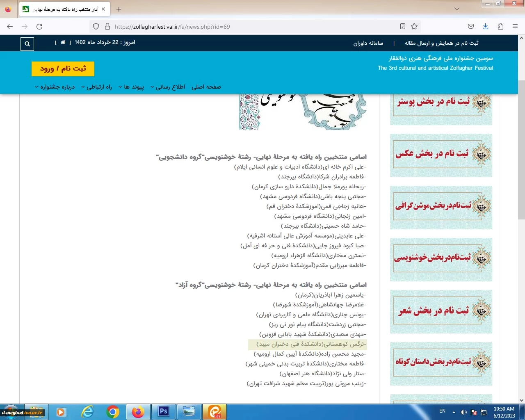The width and height of the screenshot is (525, 420).
Task: Click the padlock site security icon
Action: click(x=107, y=26)
